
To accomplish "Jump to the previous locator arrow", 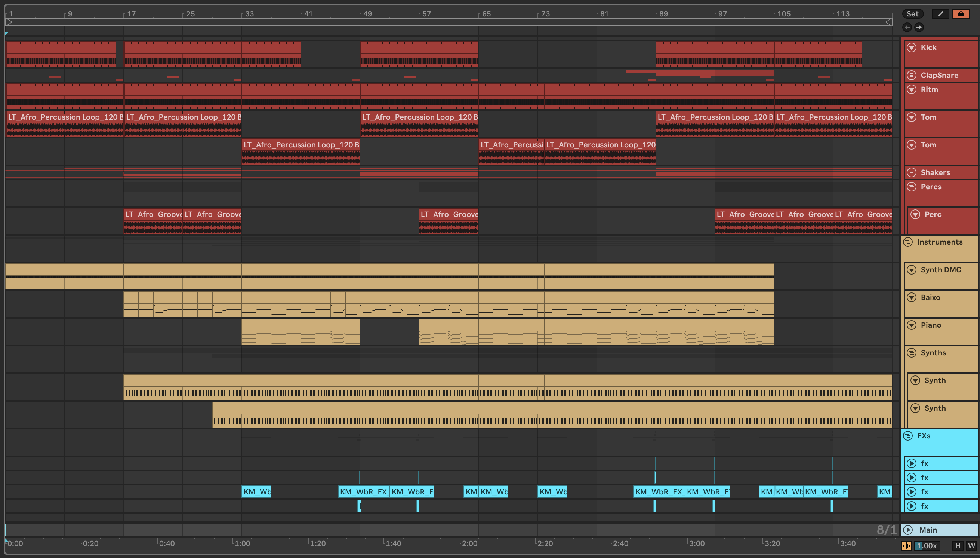I will (x=907, y=27).
